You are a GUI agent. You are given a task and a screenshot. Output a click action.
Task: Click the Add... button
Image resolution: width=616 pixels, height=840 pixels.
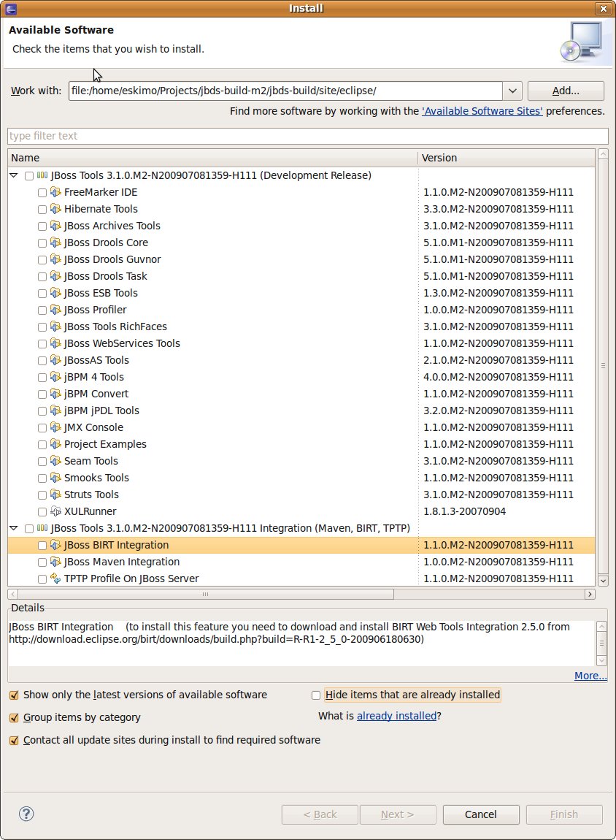coord(566,91)
